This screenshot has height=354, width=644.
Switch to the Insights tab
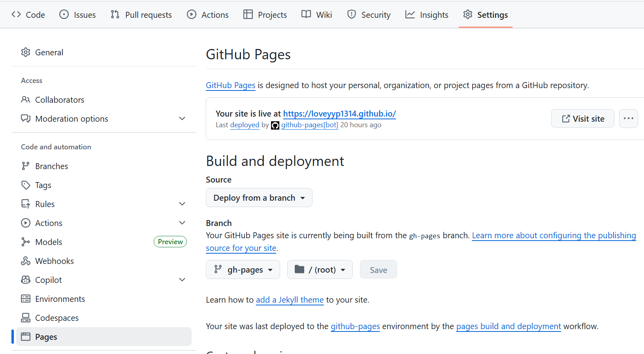[x=427, y=15]
